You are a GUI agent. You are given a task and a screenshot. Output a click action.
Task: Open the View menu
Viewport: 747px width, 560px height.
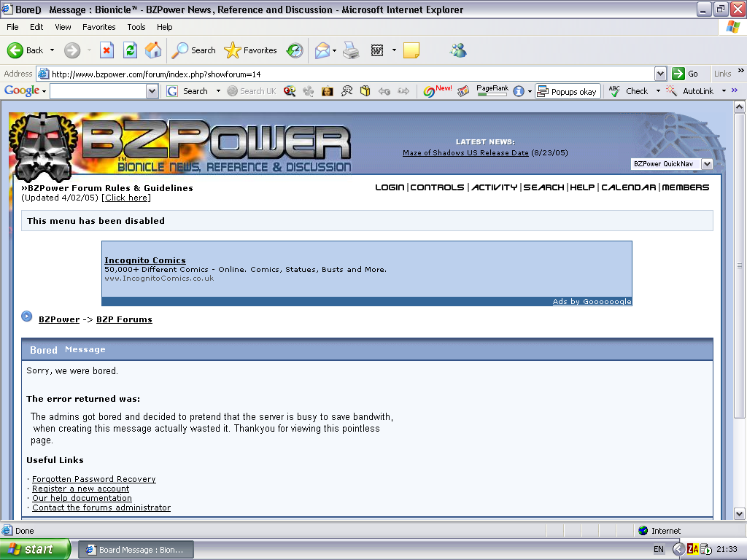63,27
